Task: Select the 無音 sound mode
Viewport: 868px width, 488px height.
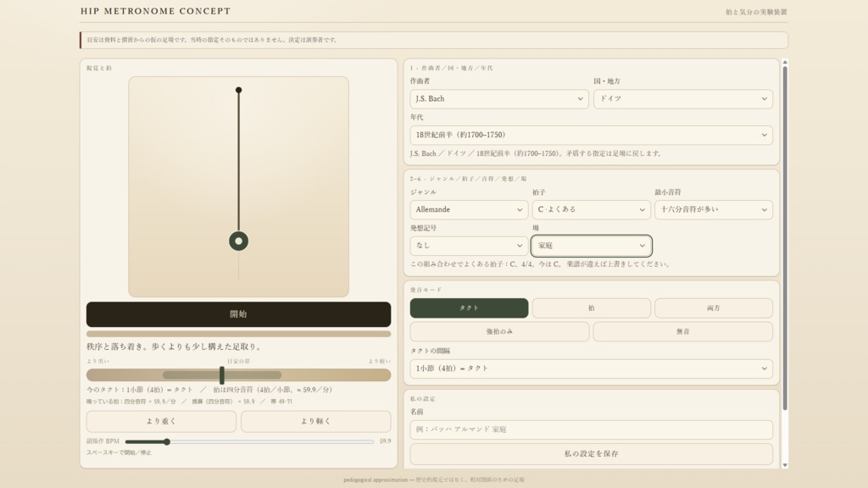Action: tap(682, 331)
